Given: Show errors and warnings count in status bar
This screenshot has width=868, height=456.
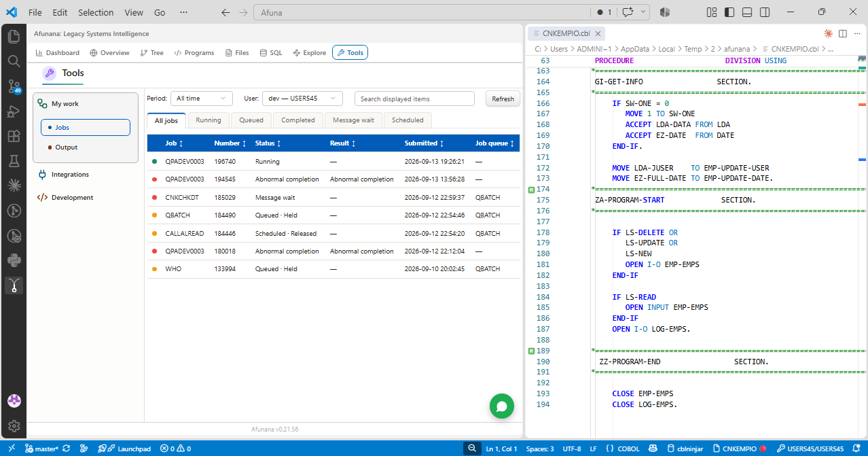Looking at the screenshot, I should pos(175,449).
